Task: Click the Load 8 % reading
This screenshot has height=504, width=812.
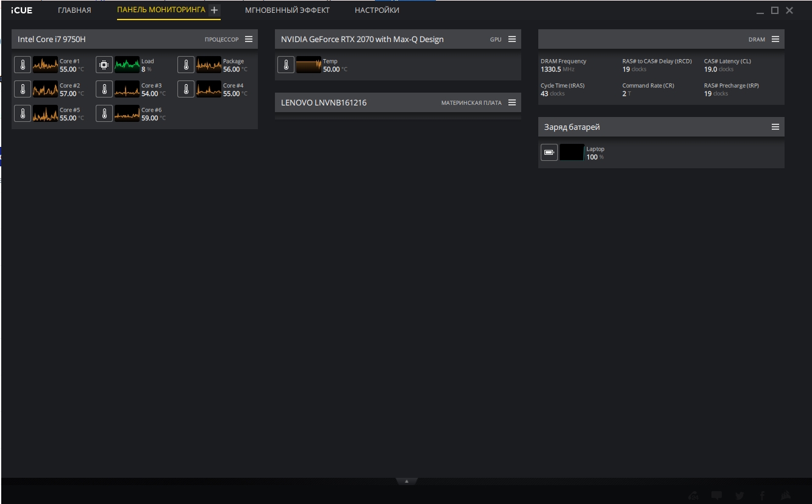Action: [x=146, y=69]
